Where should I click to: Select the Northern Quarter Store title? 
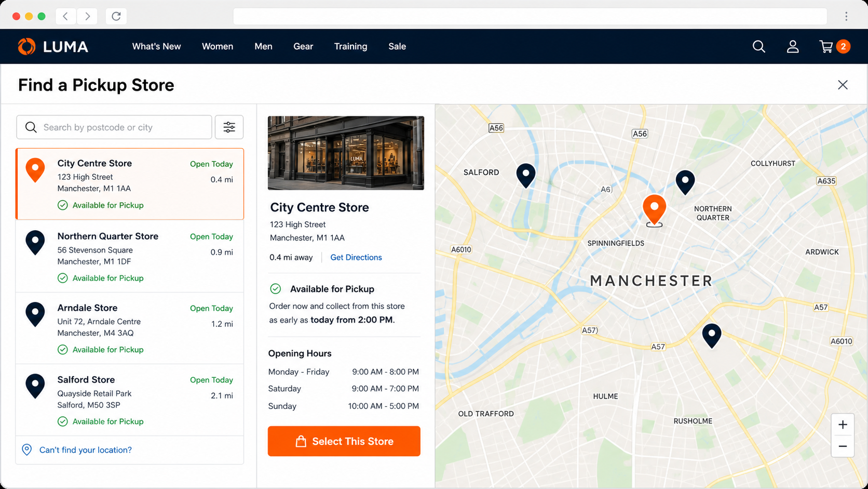108,236
